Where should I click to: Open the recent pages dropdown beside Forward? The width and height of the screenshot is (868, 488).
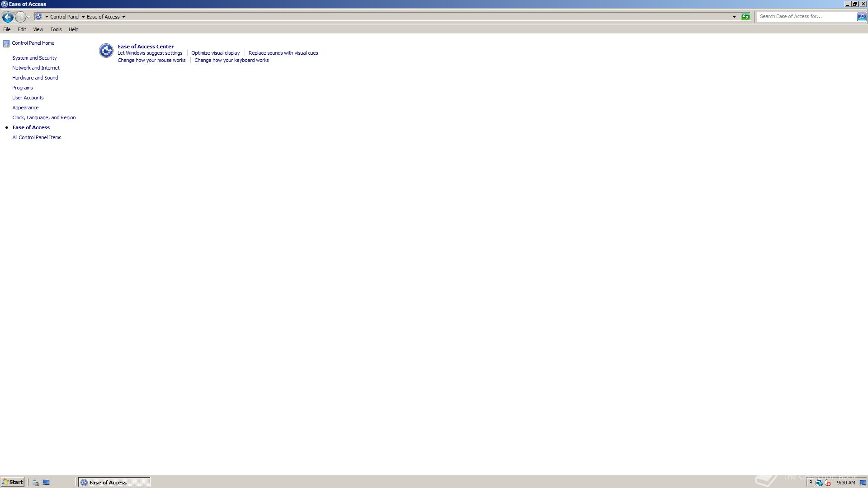click(28, 17)
